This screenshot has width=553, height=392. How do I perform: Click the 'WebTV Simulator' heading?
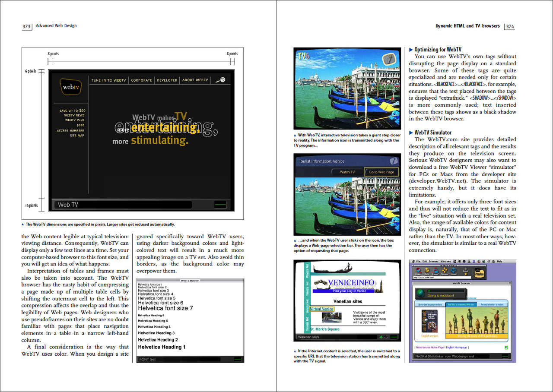[x=433, y=132]
